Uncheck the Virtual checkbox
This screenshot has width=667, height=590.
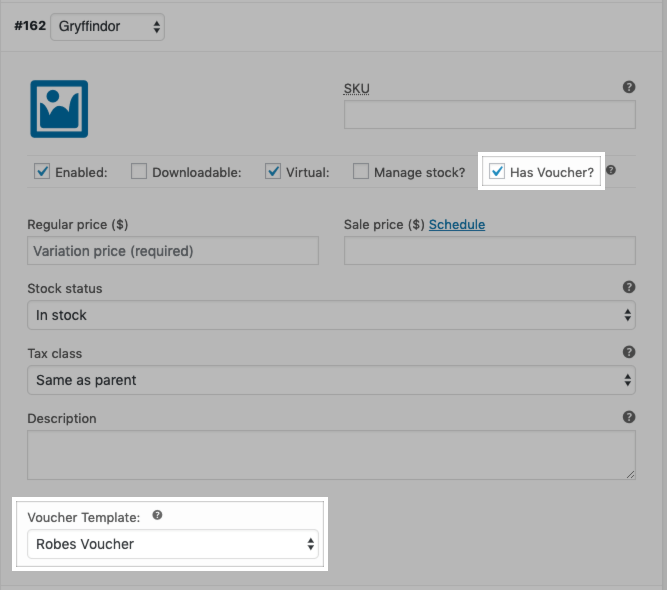pos(273,171)
